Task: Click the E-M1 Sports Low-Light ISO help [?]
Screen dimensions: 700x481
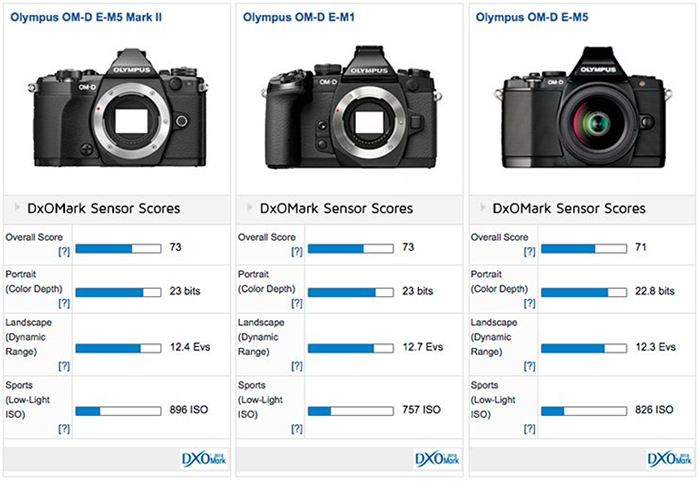Action: pos(295,428)
